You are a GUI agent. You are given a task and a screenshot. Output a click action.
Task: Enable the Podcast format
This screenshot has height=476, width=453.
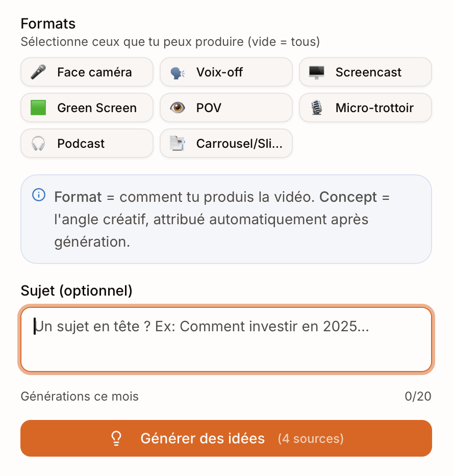tap(87, 143)
